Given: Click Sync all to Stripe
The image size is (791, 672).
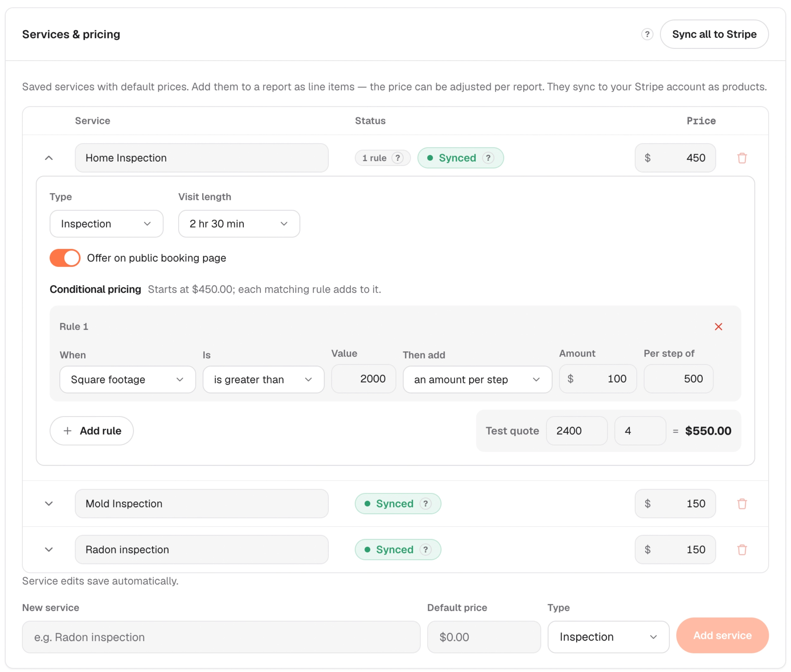Looking at the screenshot, I should click(x=714, y=34).
